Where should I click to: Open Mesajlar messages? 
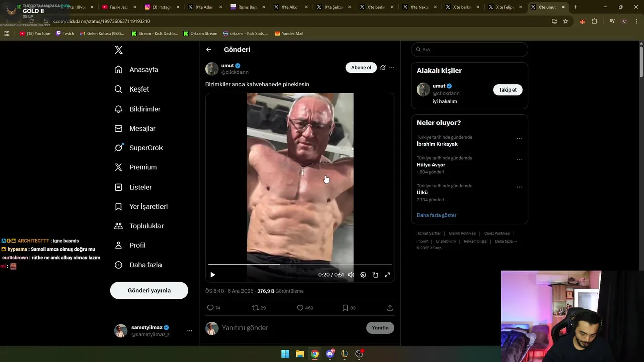click(135, 128)
